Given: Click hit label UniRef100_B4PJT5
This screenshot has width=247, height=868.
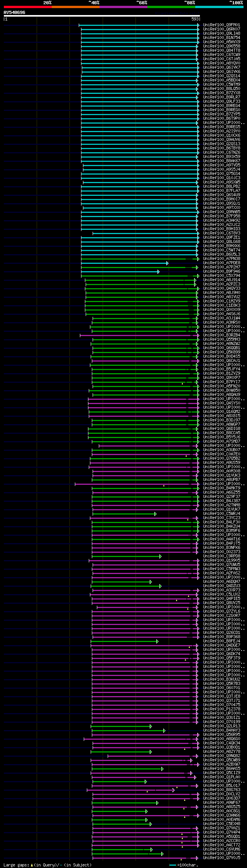Looking at the screenshot, I should [222, 544].
